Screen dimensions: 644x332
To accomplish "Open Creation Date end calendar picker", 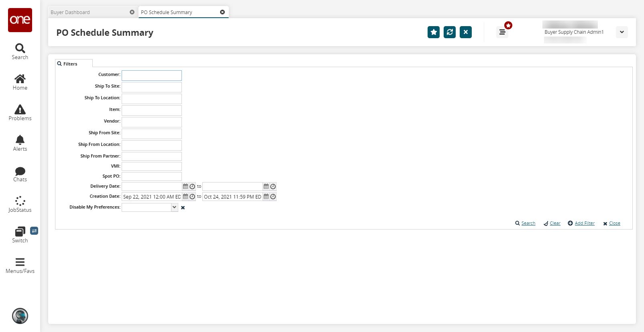I will [266, 197].
